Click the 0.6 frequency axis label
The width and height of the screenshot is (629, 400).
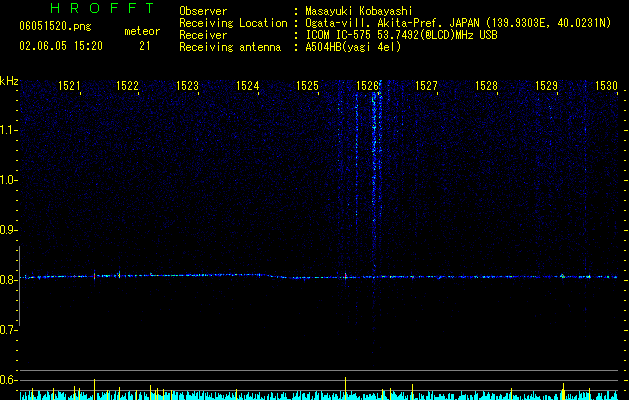pyautogui.click(x=9, y=380)
